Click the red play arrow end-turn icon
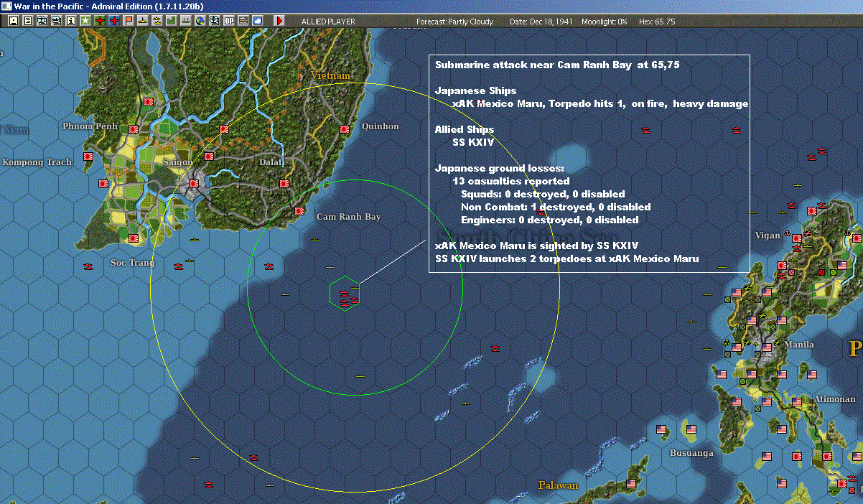The width and height of the screenshot is (863, 504). pos(279,21)
